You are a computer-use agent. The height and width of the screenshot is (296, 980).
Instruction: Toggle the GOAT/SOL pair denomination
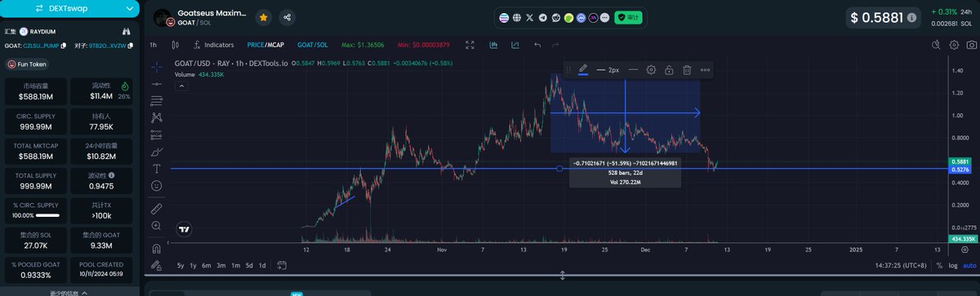pos(312,45)
